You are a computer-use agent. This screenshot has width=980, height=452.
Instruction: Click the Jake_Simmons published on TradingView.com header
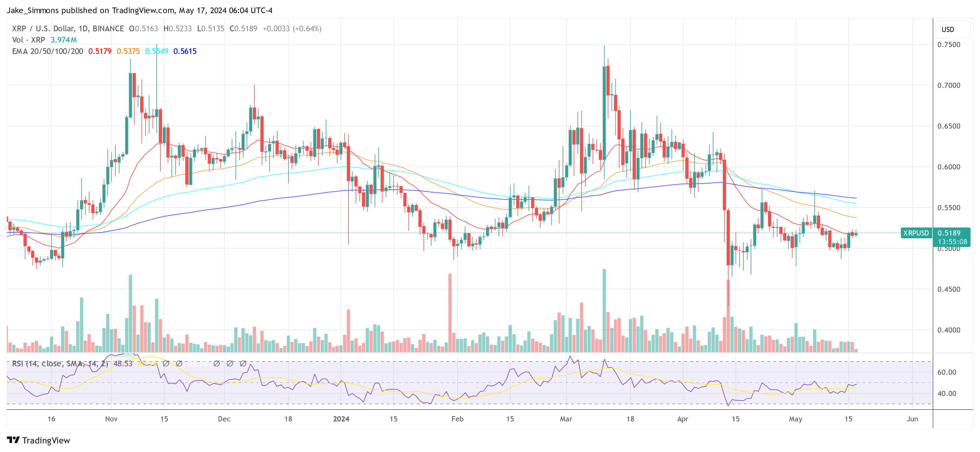[140, 10]
